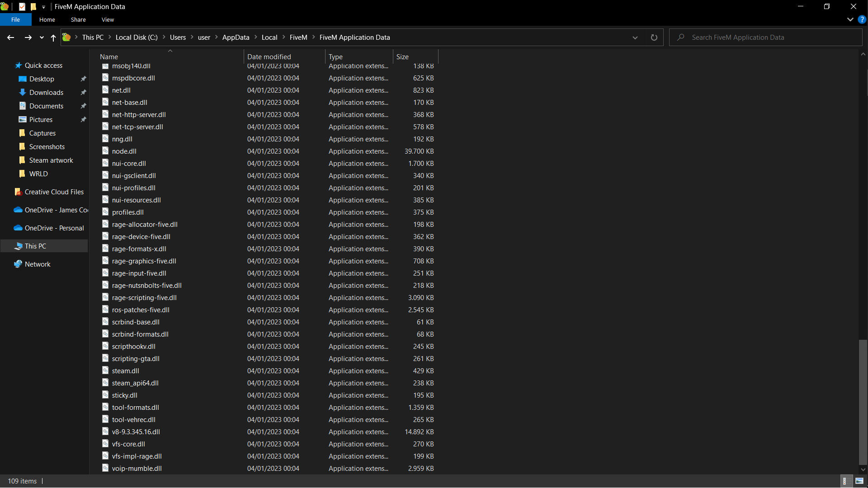
Task: Select Quick access in navigation pane
Action: pyautogui.click(x=43, y=66)
